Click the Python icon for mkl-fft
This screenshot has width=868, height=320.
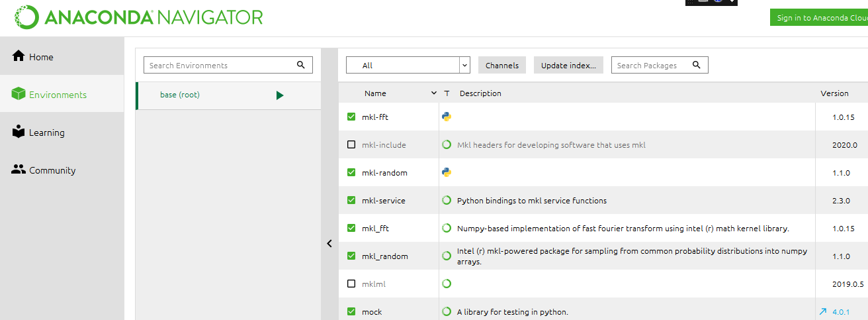tap(447, 117)
